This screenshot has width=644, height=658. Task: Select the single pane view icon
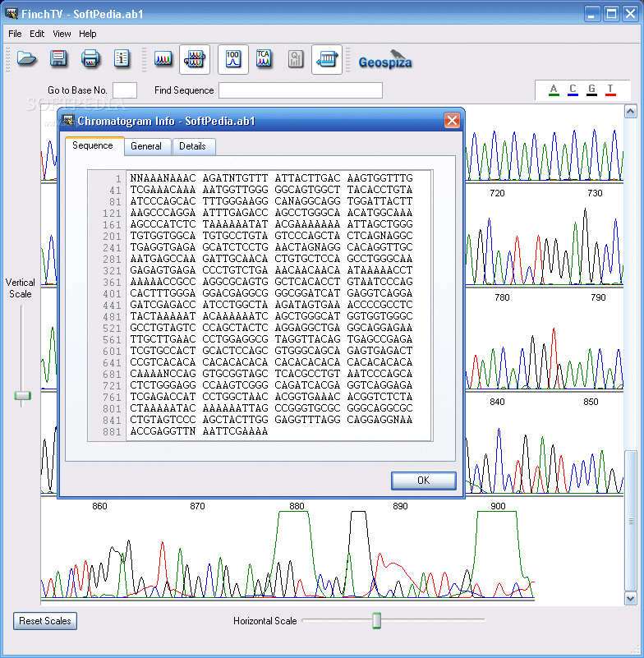(163, 59)
